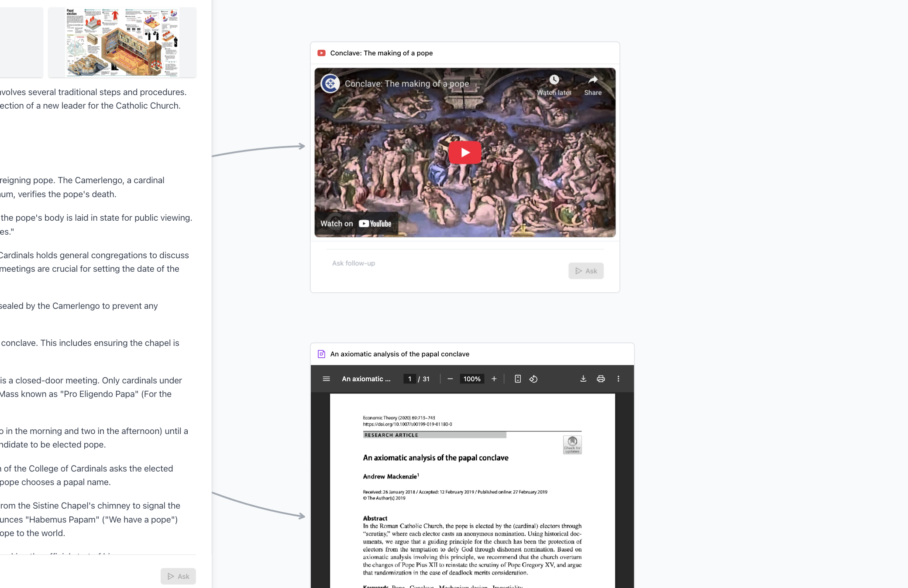The image size is (908, 588).
Task: Rotate the PDF counterclockwise
Action: [533, 379]
